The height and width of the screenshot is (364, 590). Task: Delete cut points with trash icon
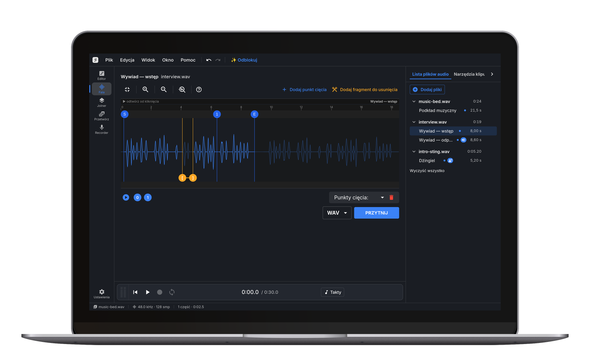click(x=391, y=197)
